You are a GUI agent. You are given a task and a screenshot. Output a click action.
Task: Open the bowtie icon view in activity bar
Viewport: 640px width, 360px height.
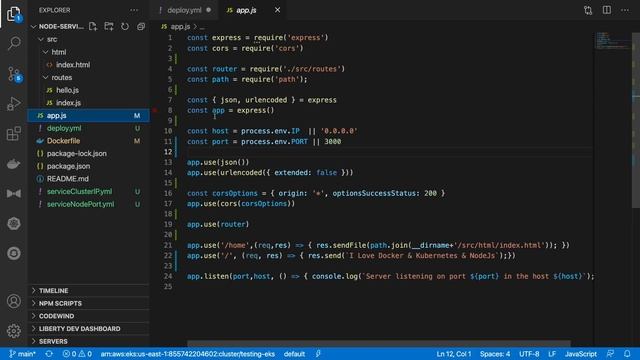pyautogui.click(x=14, y=193)
